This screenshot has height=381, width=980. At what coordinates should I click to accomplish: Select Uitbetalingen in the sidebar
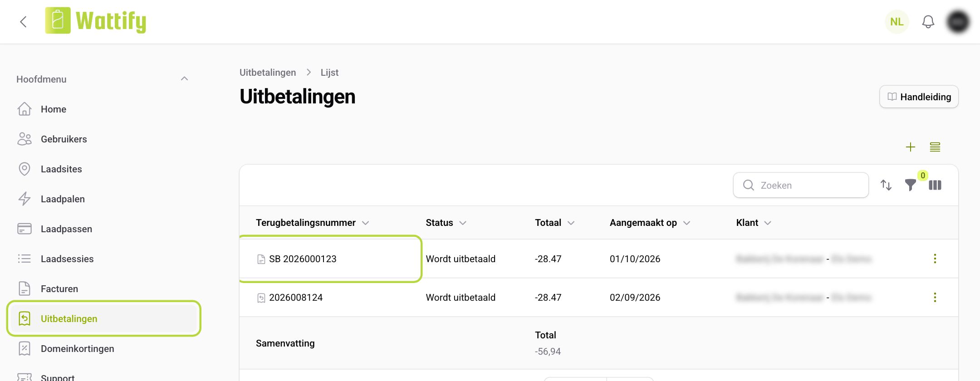(104, 318)
